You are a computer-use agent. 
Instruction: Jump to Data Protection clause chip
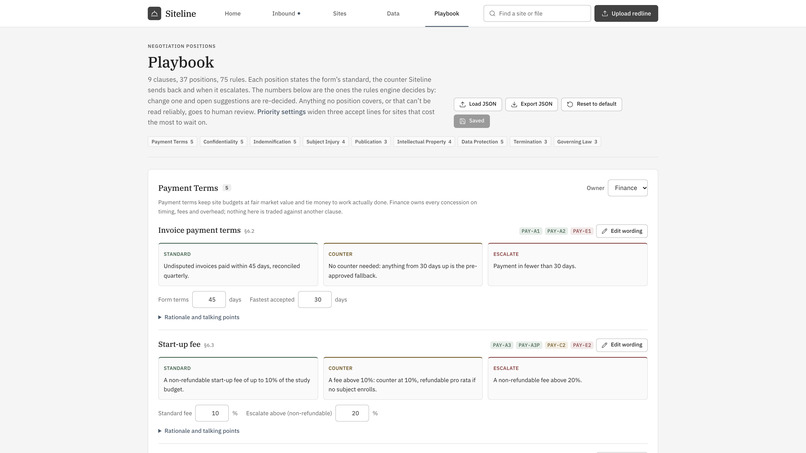click(x=482, y=141)
